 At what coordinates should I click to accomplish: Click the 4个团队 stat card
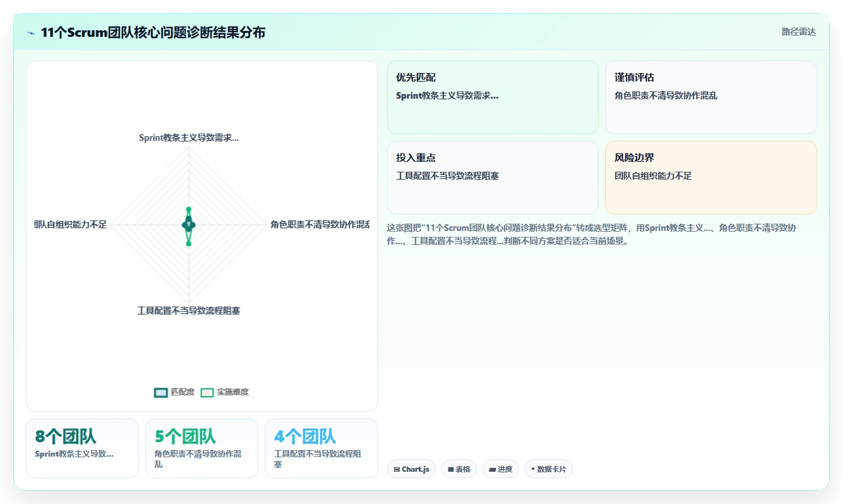(x=321, y=448)
